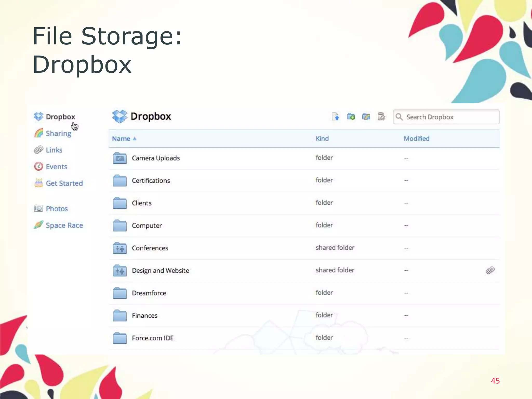
Task: Click the Dropbox page title heading
Action: (151, 116)
